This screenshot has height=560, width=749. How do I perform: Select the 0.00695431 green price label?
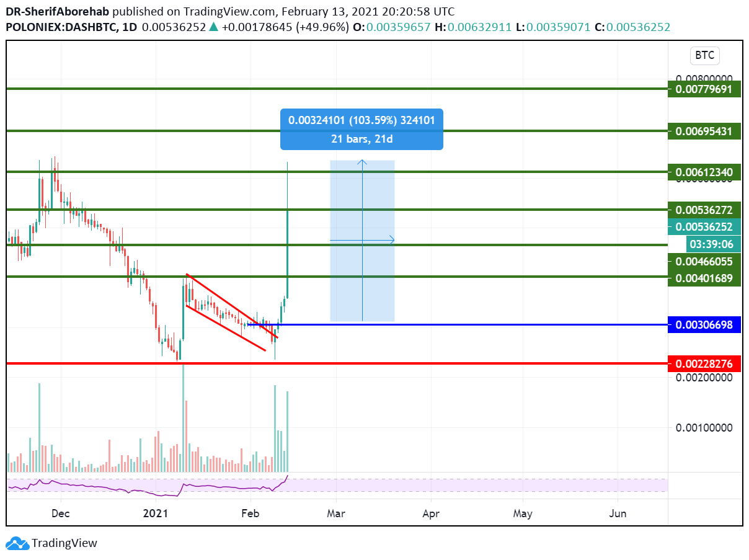704,131
